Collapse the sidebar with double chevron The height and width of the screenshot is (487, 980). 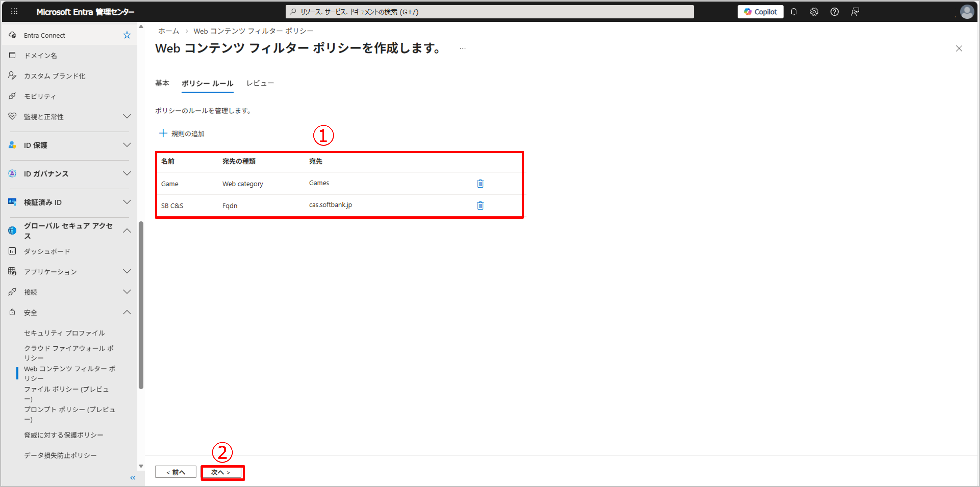point(133,478)
